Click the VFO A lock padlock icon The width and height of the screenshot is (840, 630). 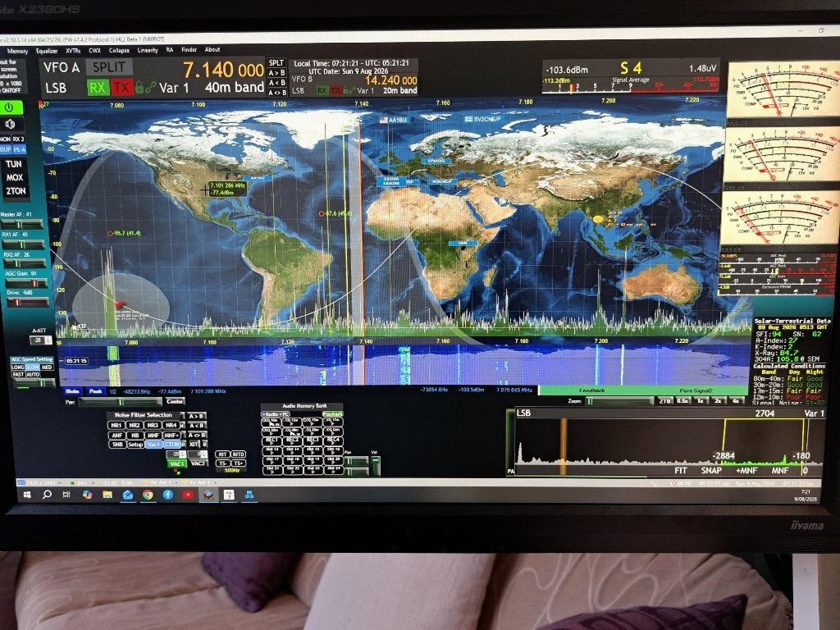(x=139, y=87)
